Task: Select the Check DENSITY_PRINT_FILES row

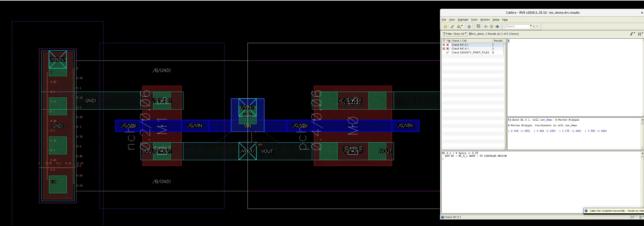Action: 470,53
